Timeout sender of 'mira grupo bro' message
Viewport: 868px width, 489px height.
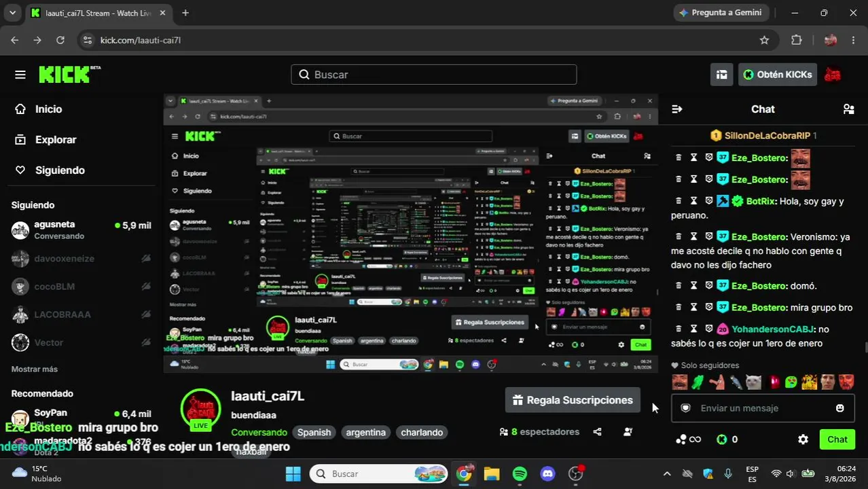[693, 308]
